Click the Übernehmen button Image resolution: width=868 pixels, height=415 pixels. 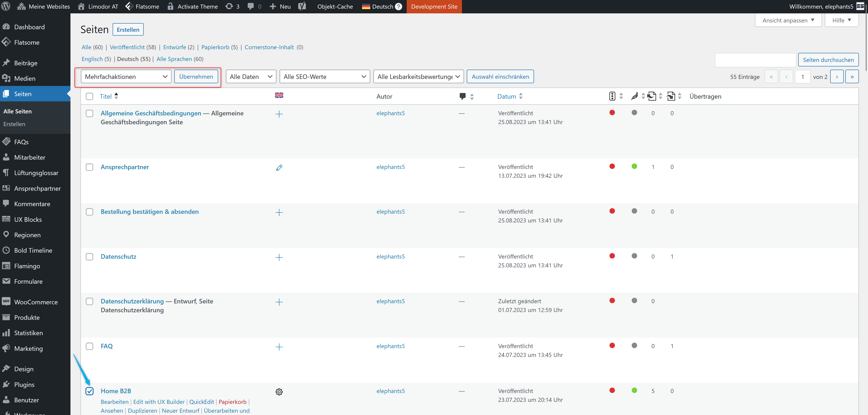196,76
